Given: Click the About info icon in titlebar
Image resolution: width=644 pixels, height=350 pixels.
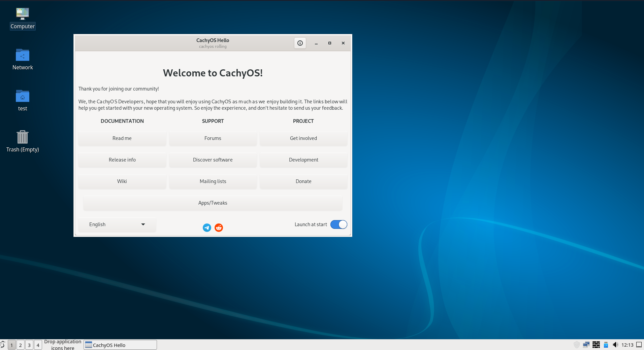Looking at the screenshot, I should coord(300,43).
